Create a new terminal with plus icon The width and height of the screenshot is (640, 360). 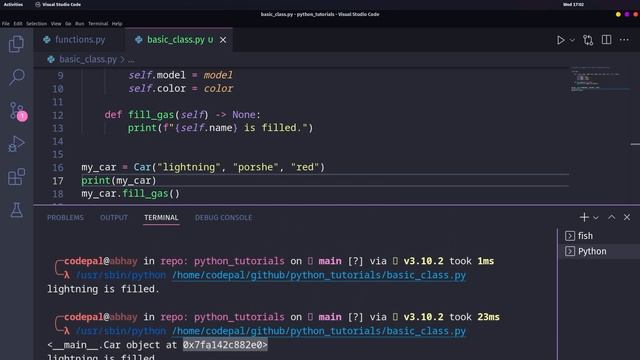(x=584, y=218)
